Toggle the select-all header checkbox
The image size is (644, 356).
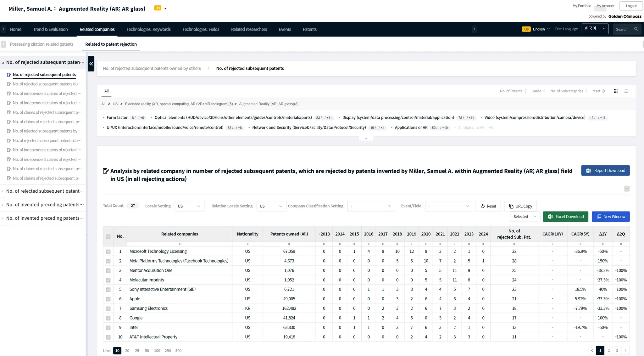[x=108, y=236]
